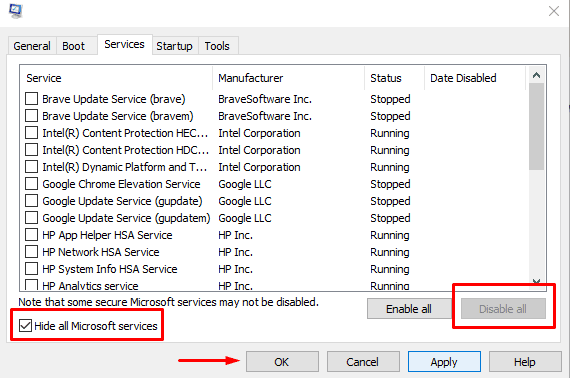Click BraveSoftware Inc. in the brave row
570x378 pixels.
pyautogui.click(x=265, y=99)
